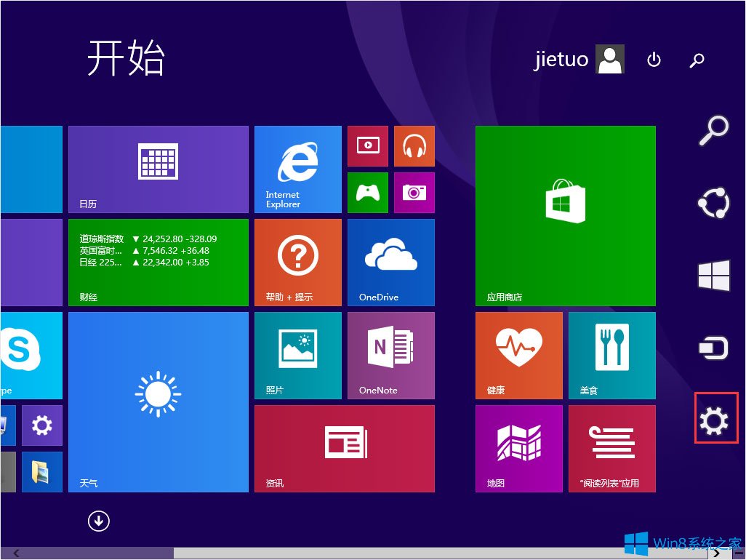Show all apps with down arrow
746x560 pixels.
[x=98, y=521]
